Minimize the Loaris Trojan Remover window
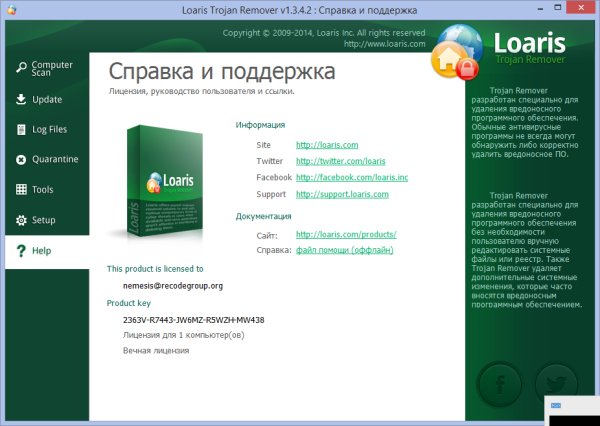The width and height of the screenshot is (600, 426). (x=540, y=9)
